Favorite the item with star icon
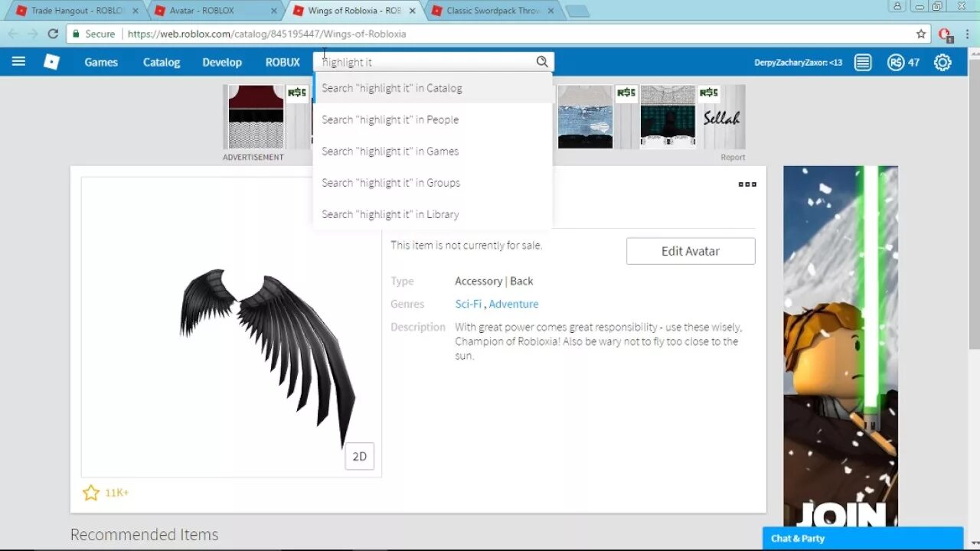This screenshot has width=980, height=551. (91, 493)
